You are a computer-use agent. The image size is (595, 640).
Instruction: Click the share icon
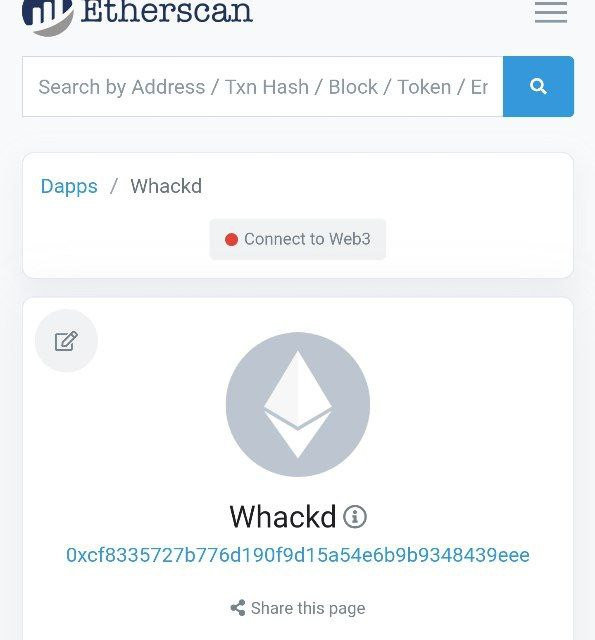pyautogui.click(x=238, y=608)
